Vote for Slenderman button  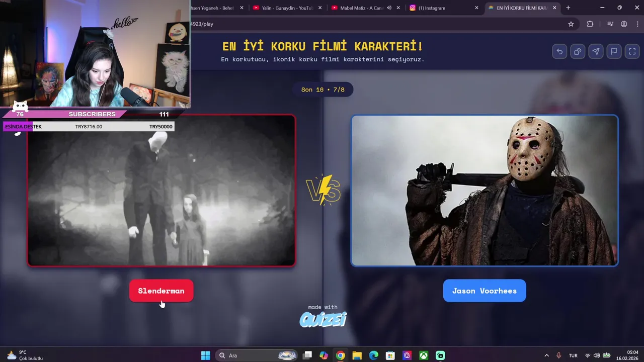point(161,291)
